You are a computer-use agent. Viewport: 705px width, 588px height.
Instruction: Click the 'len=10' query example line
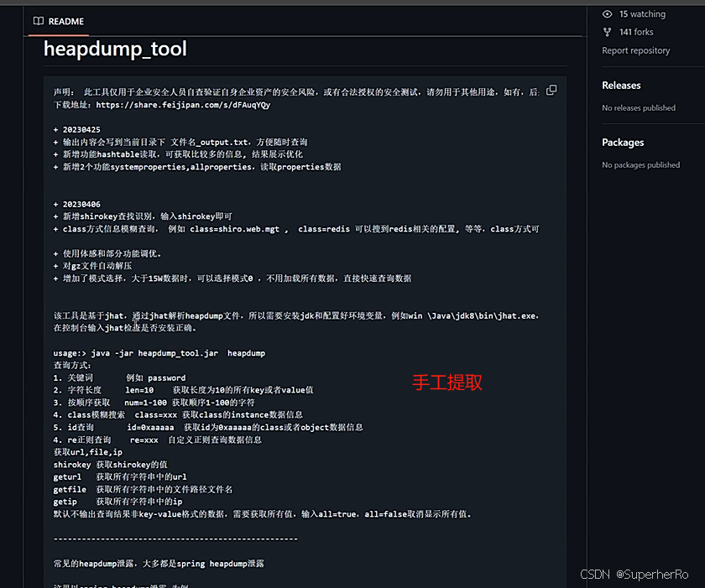184,390
